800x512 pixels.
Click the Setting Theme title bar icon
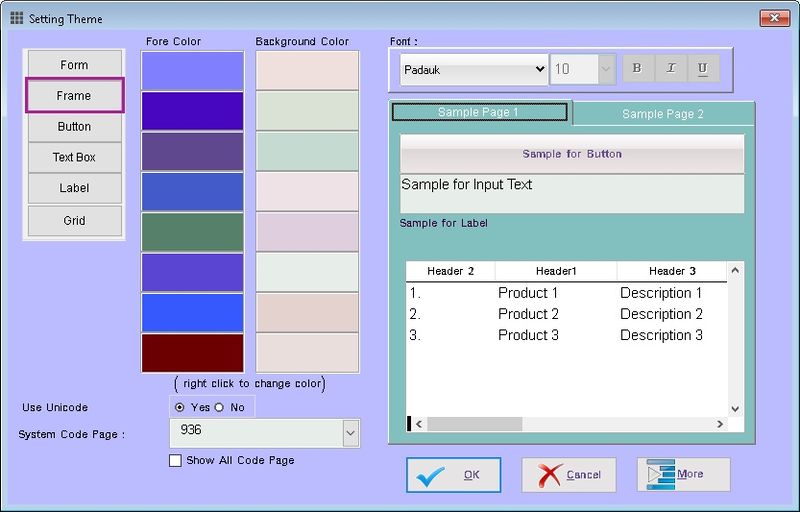(16, 18)
